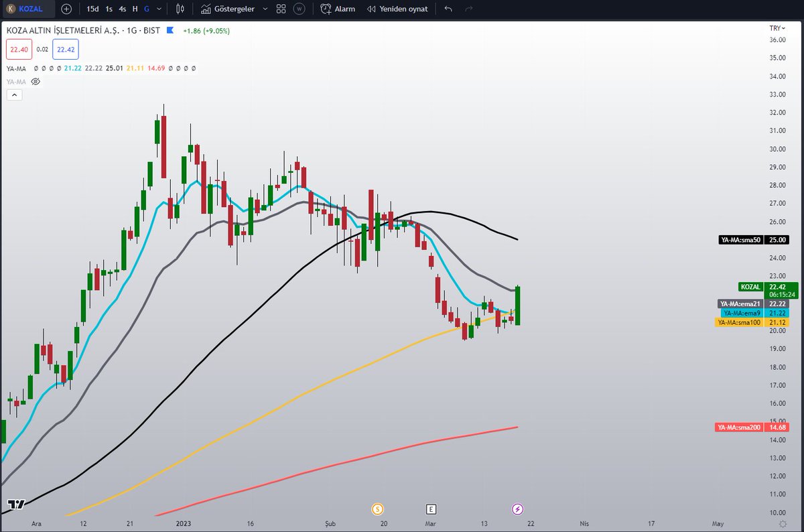Screen dimensions: 804x532
Task: Select the 1s timeframe
Action: coord(109,9)
